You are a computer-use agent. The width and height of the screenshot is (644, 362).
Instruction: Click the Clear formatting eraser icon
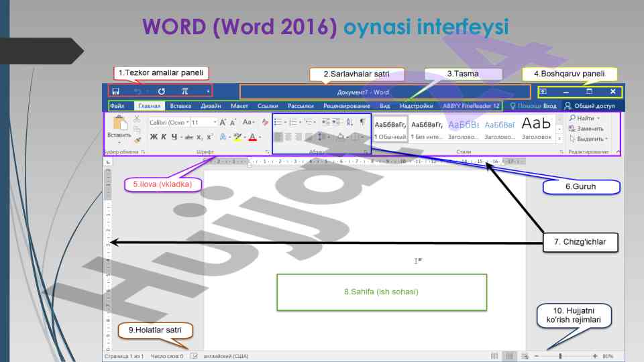click(x=265, y=122)
